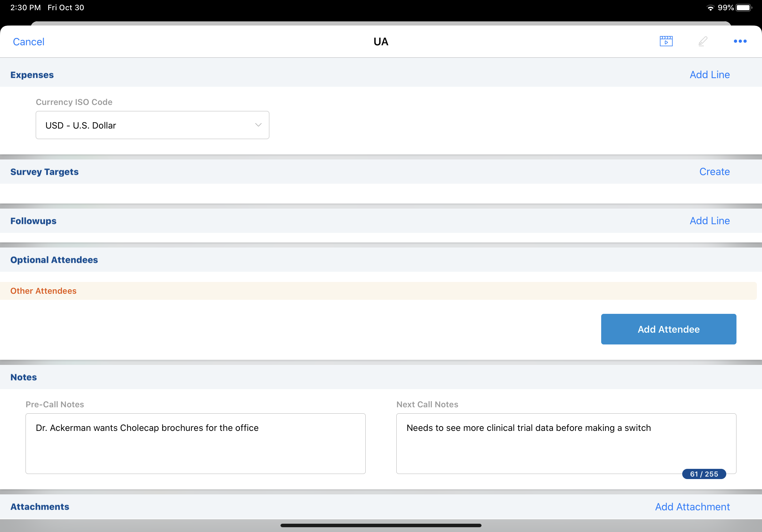Cancel the UA call report
Screen dimensions: 762x532
(x=28, y=42)
